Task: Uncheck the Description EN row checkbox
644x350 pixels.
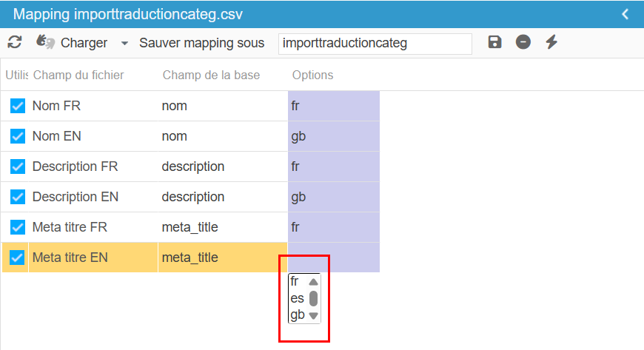Action: pos(18,197)
